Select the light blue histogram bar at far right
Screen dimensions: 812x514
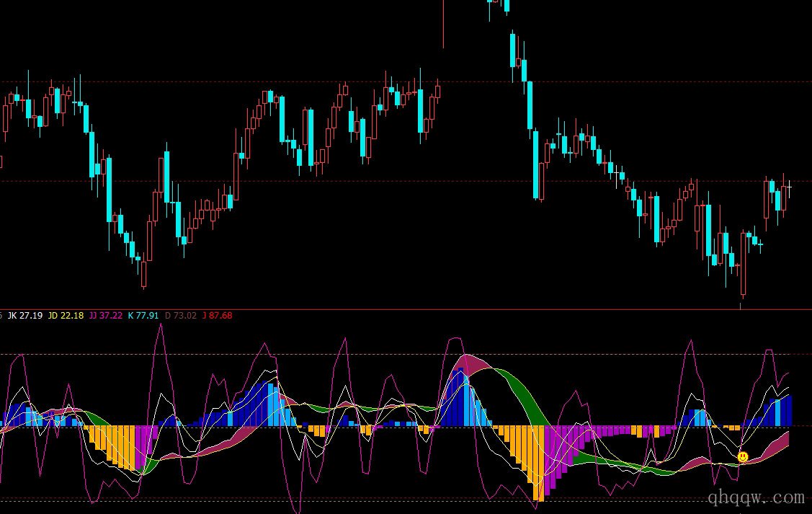tap(778, 412)
